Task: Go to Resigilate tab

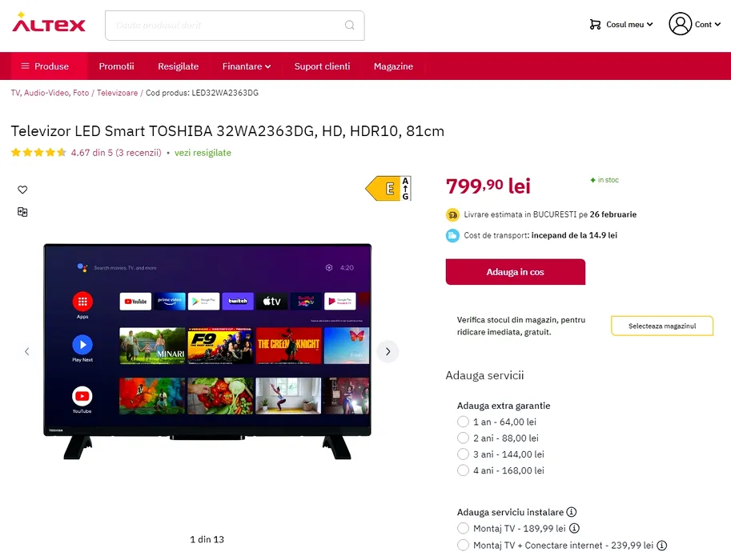Action: click(178, 66)
